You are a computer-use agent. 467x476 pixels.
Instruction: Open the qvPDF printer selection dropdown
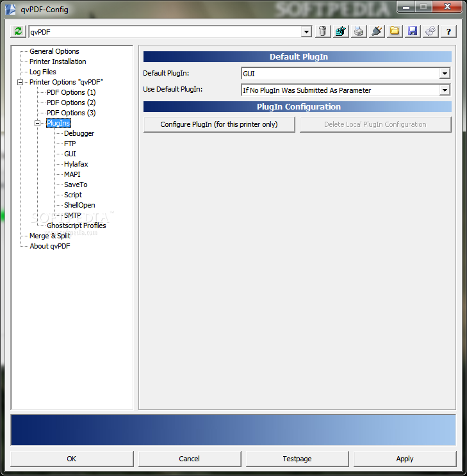[x=306, y=31]
